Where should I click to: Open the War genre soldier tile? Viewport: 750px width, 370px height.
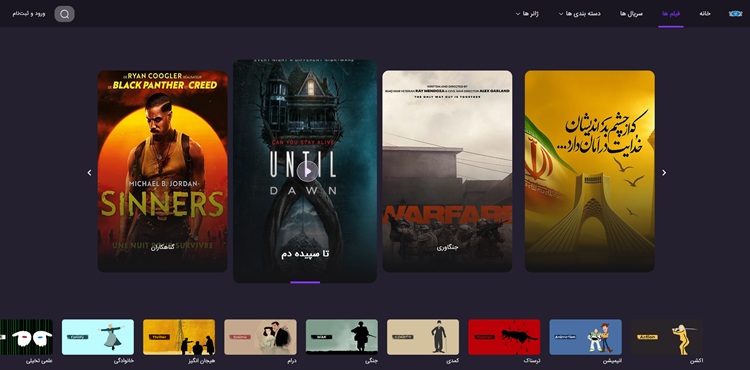click(x=342, y=337)
